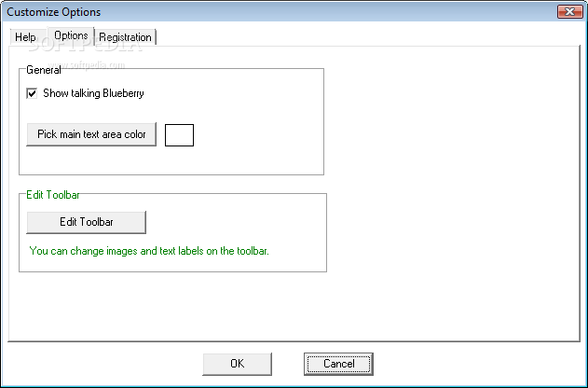Click the General group label
This screenshot has width=588, height=388.
click(44, 70)
